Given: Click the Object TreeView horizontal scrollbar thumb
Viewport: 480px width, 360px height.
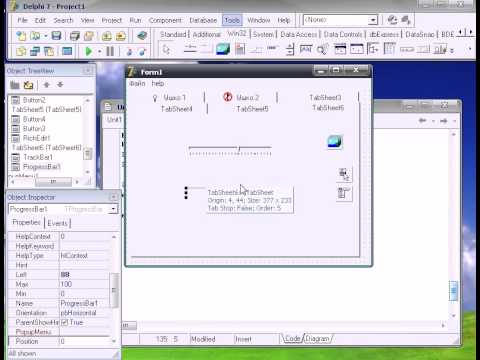Looking at the screenshot, I should point(53,182).
